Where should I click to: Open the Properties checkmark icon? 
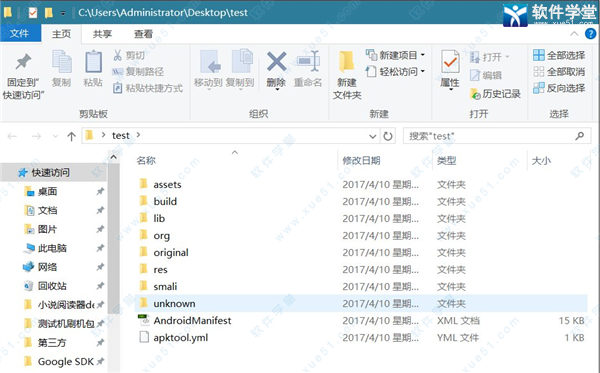tap(450, 62)
